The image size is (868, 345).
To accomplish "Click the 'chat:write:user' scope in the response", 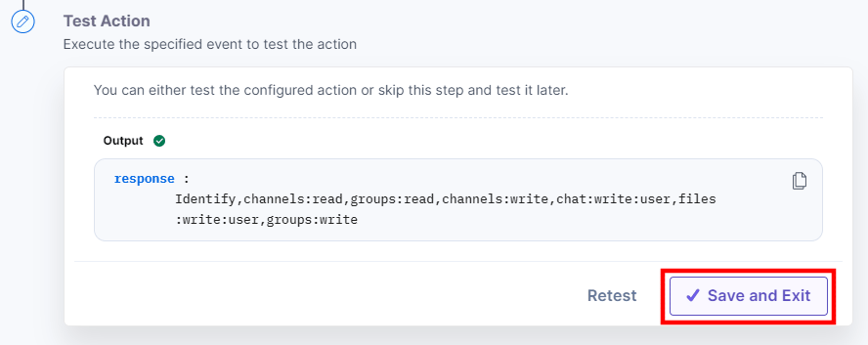I will click(613, 199).
